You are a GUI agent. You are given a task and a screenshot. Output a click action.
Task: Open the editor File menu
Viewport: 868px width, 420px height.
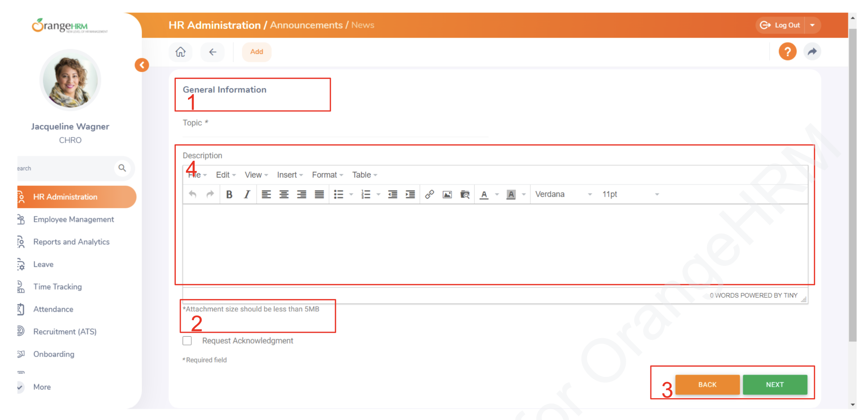pyautogui.click(x=197, y=175)
